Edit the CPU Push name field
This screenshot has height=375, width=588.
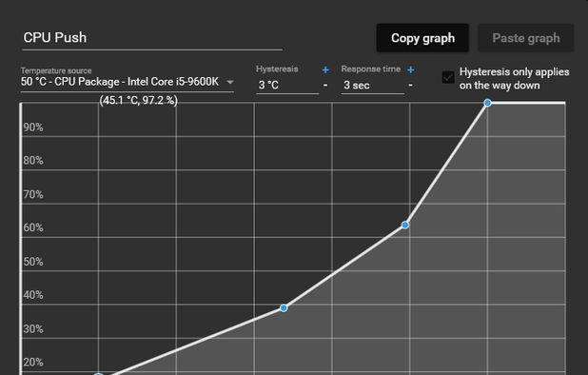pyautogui.click(x=152, y=38)
